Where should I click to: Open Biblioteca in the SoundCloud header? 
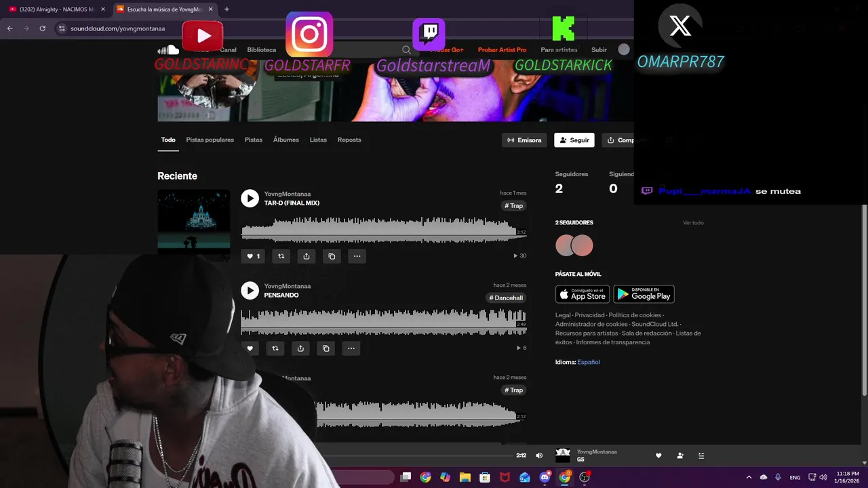tap(262, 49)
